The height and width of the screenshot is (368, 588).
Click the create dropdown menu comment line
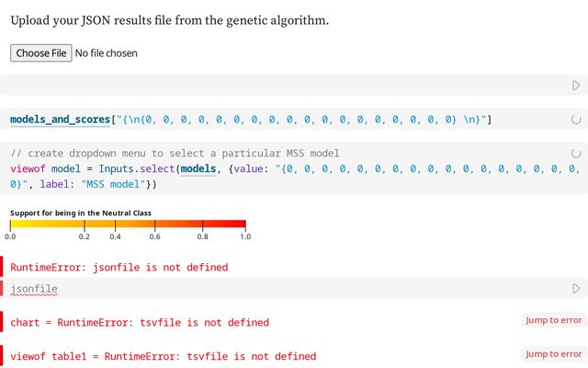175,153
